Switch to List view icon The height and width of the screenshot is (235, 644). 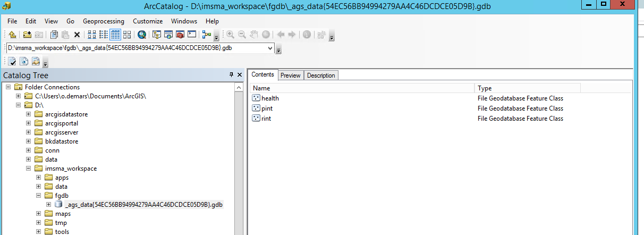[x=104, y=35]
